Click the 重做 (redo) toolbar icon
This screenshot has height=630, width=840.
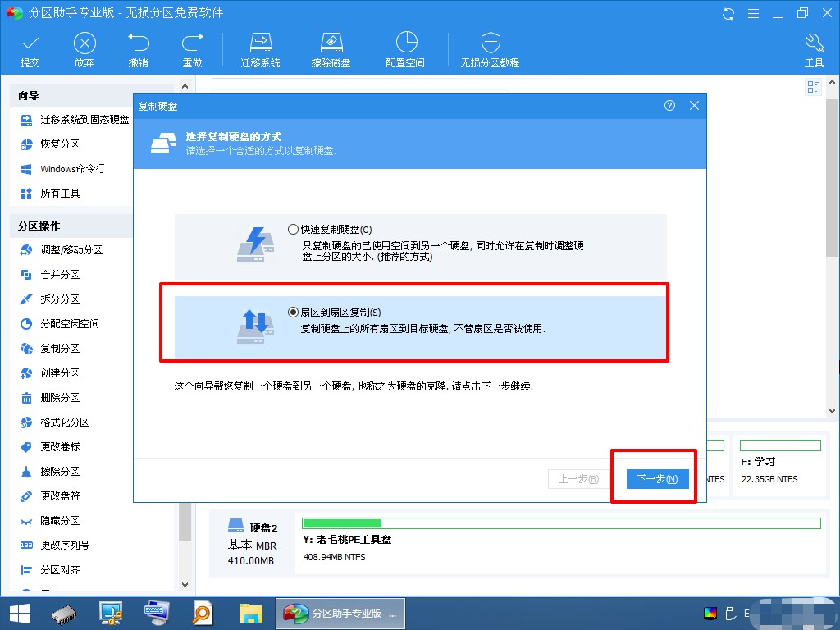click(192, 50)
